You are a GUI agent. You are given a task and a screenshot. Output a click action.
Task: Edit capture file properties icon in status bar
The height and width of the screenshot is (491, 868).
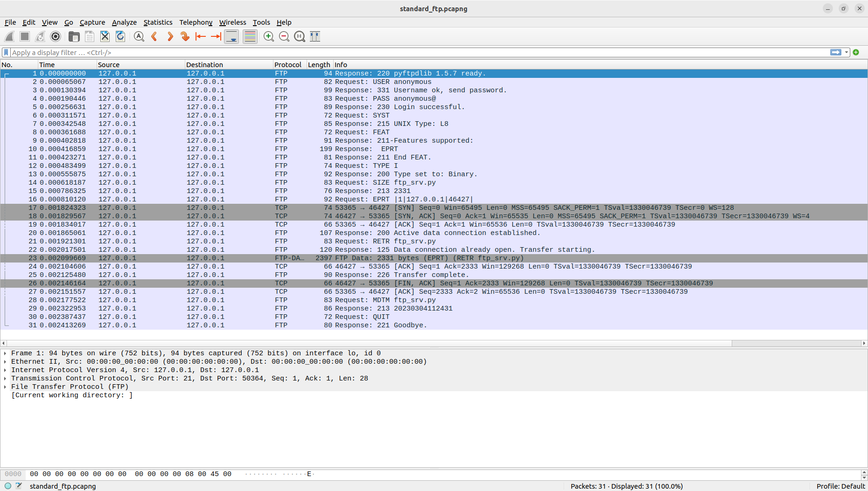coord(19,486)
